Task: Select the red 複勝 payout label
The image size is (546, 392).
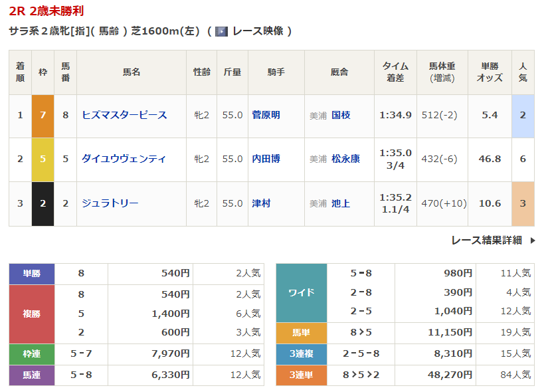Action: (32, 314)
